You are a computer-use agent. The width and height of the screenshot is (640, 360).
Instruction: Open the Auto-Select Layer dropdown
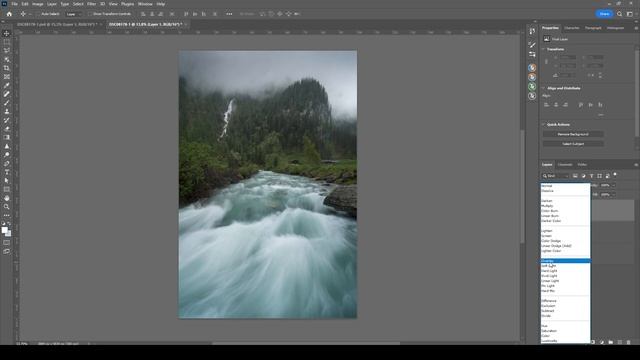73,14
